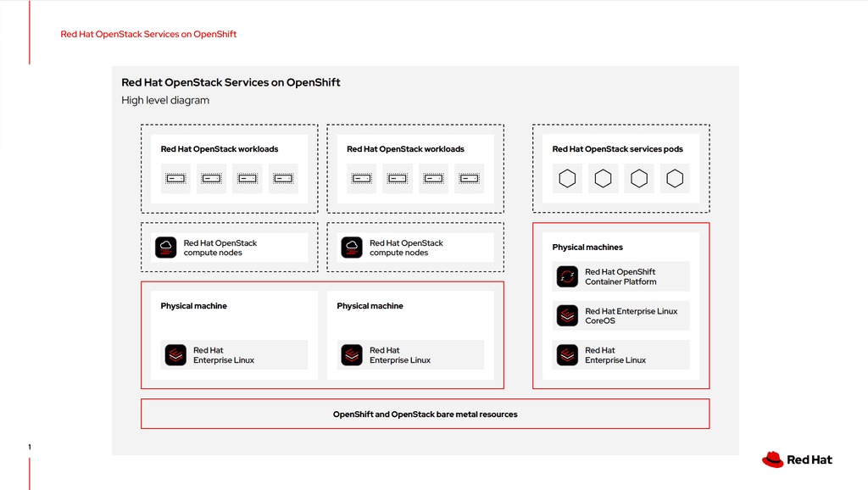
Task: Select the 'OpenShift and OpenStack bare metal resources' bar
Action: click(425, 415)
